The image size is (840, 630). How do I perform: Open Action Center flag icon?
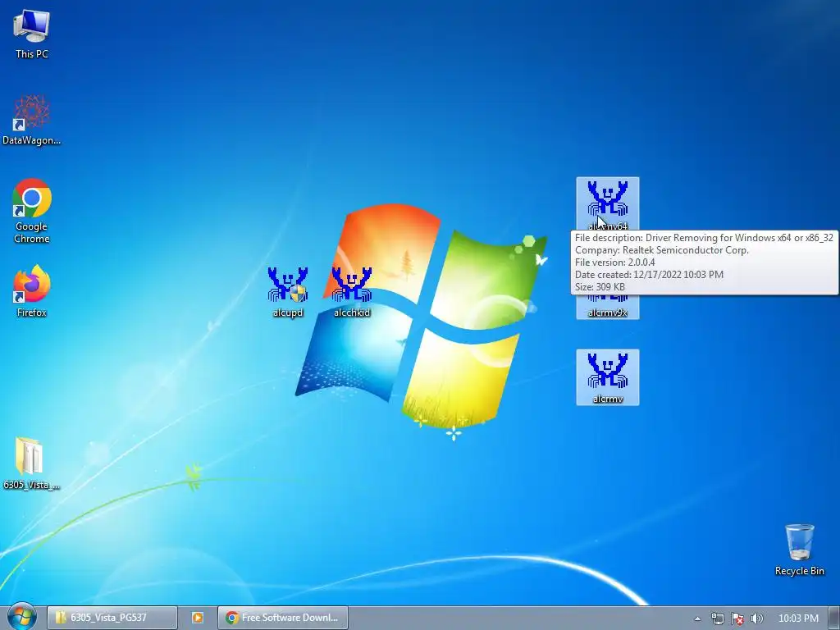click(x=737, y=619)
